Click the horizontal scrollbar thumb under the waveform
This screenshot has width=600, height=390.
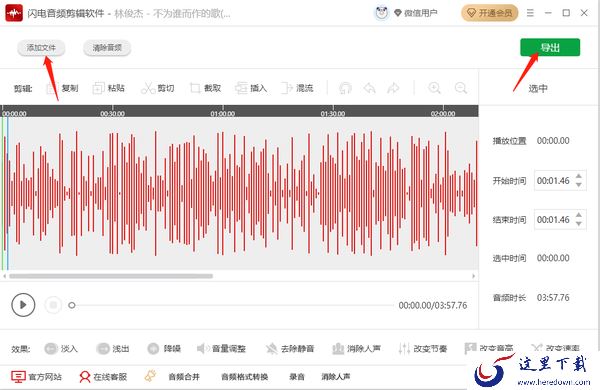coord(111,276)
